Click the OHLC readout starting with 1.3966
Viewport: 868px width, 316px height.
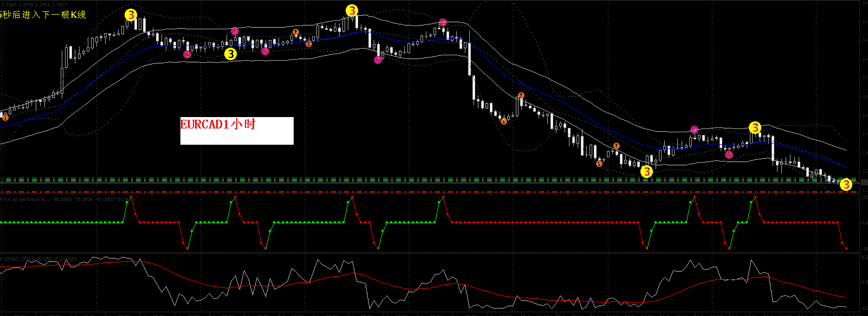click(x=33, y=4)
